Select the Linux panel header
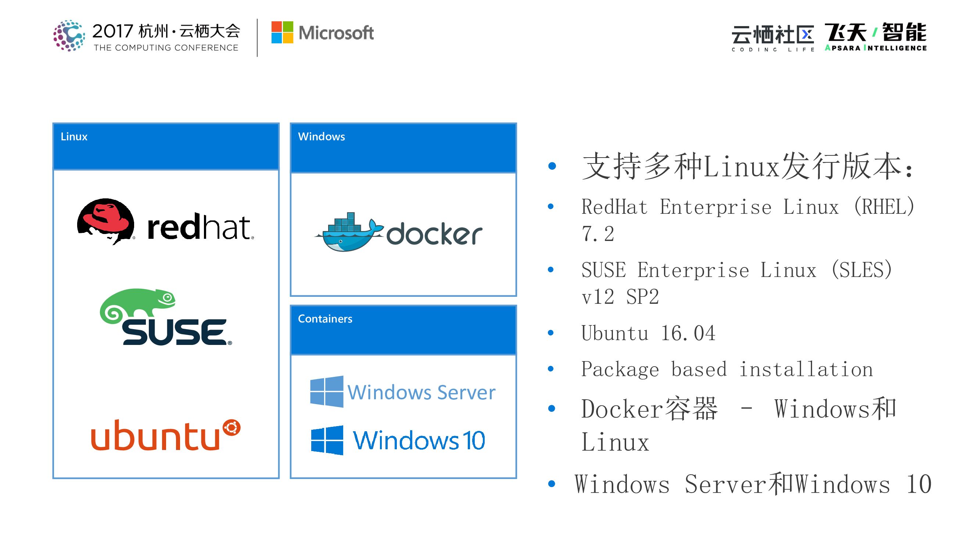 (x=166, y=147)
